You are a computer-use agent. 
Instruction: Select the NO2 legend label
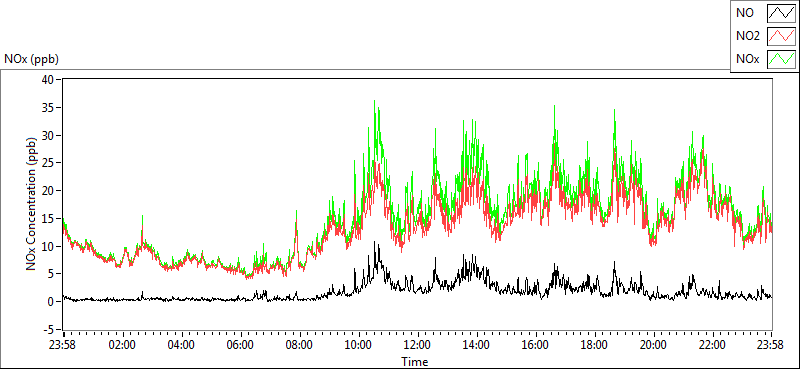click(x=748, y=37)
